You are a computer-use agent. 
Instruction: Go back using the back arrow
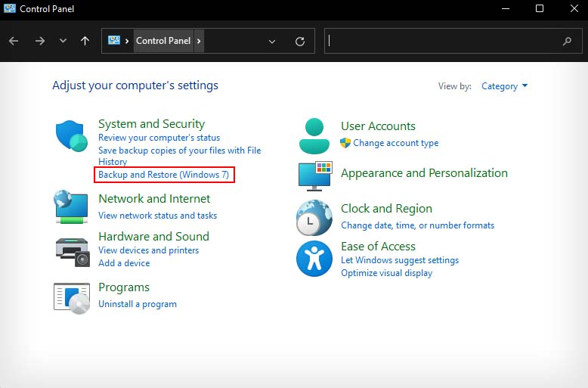click(14, 41)
